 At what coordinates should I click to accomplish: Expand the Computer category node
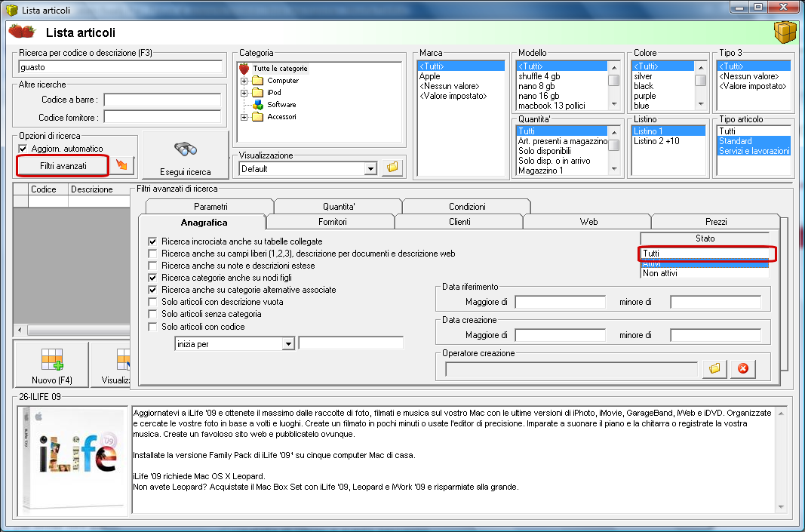click(244, 81)
